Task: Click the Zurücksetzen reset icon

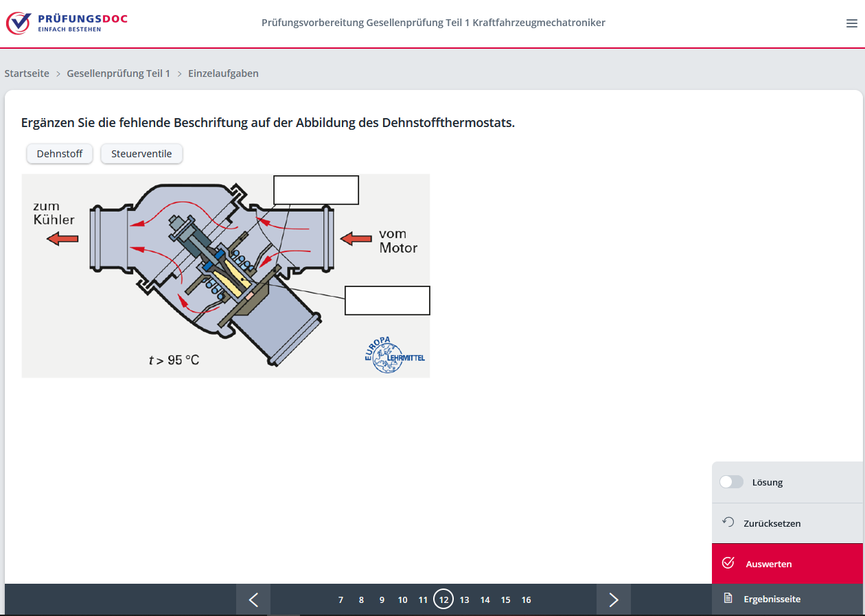Action: coord(728,523)
